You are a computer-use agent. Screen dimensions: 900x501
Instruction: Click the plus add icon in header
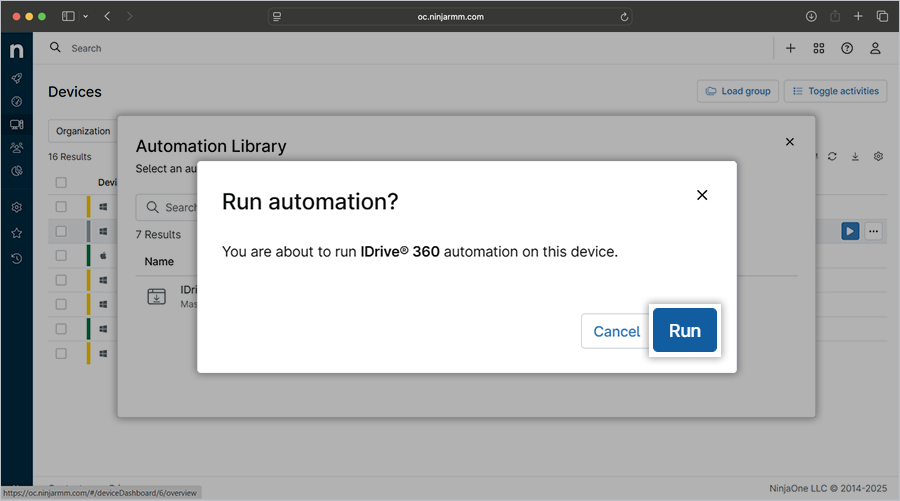(791, 48)
